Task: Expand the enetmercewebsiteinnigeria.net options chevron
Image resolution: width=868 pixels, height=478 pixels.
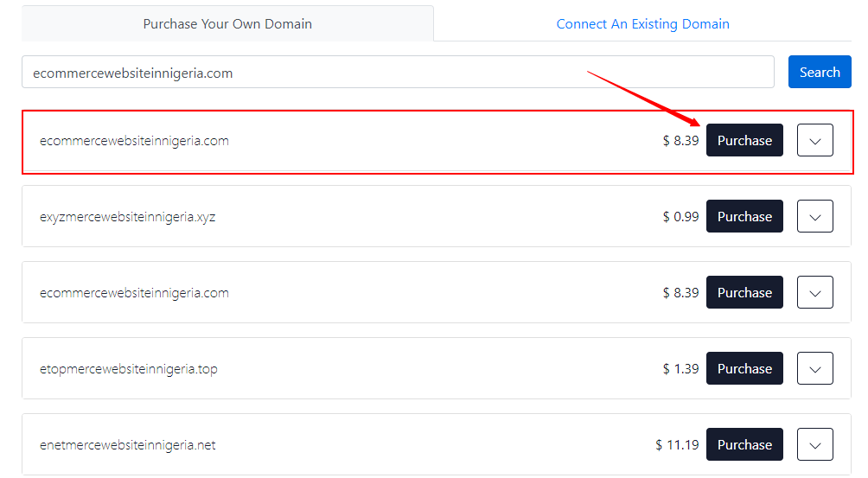Action: coord(815,444)
